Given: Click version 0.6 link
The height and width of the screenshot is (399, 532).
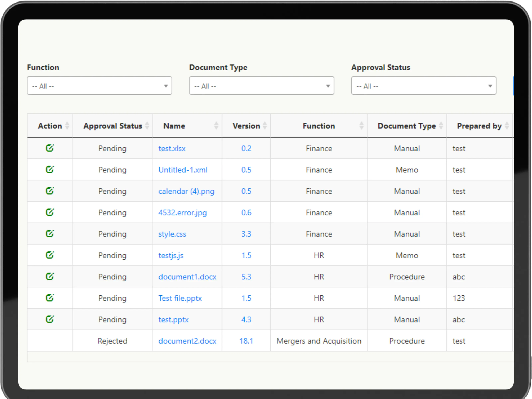Looking at the screenshot, I should (x=246, y=213).
